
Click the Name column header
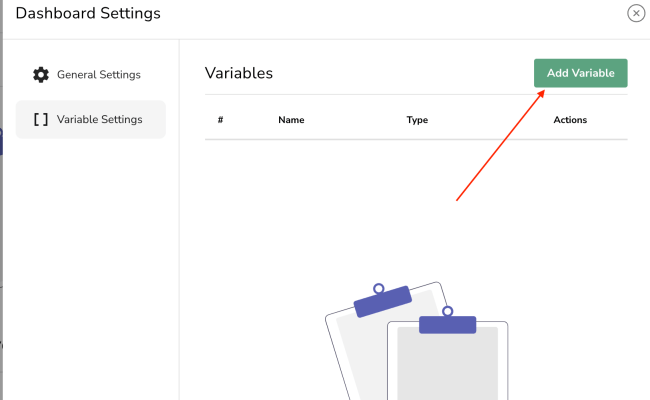[x=291, y=120]
